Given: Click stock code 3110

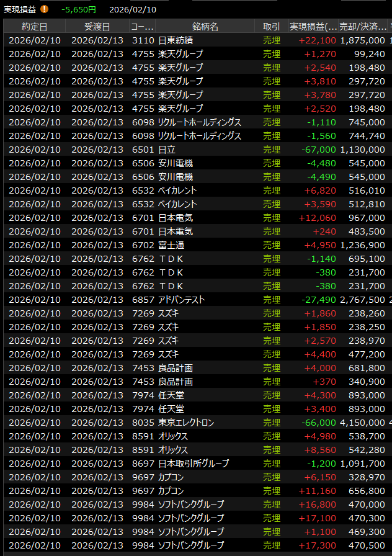Looking at the screenshot, I should point(143,40).
